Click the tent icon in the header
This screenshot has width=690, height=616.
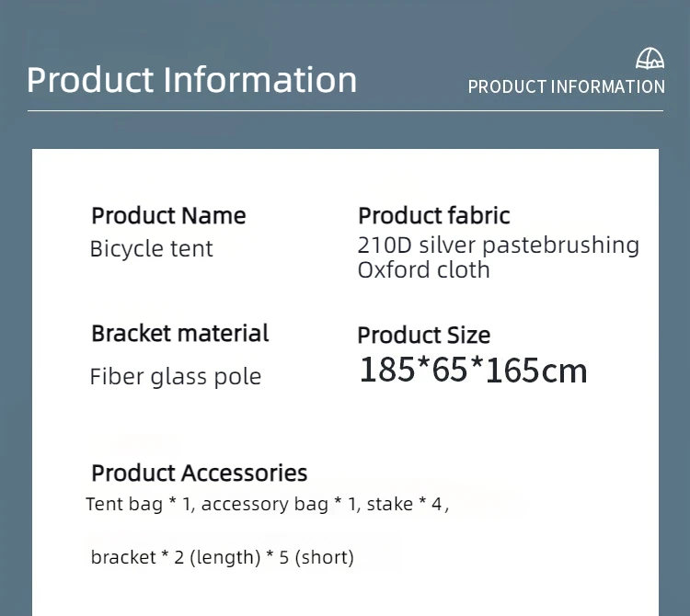[650, 61]
